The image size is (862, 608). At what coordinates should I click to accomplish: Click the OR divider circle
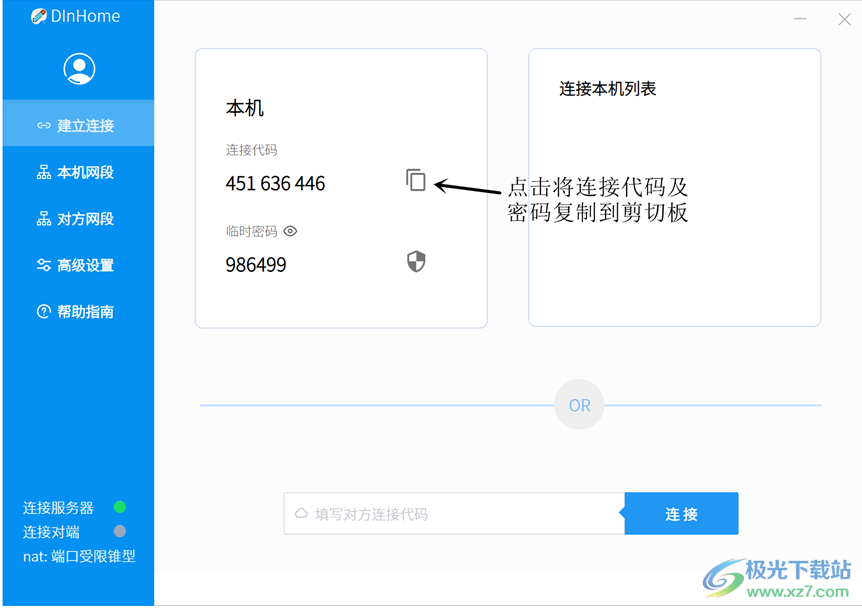tap(579, 404)
